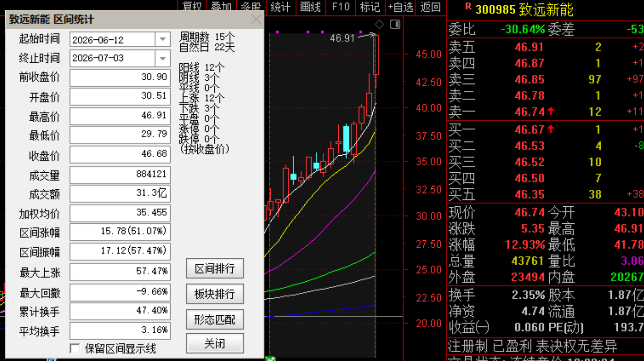Image resolution: width=644 pixels, height=361 pixels.
Task: Click the 注册制 已盈利 status line
Action: (532, 346)
